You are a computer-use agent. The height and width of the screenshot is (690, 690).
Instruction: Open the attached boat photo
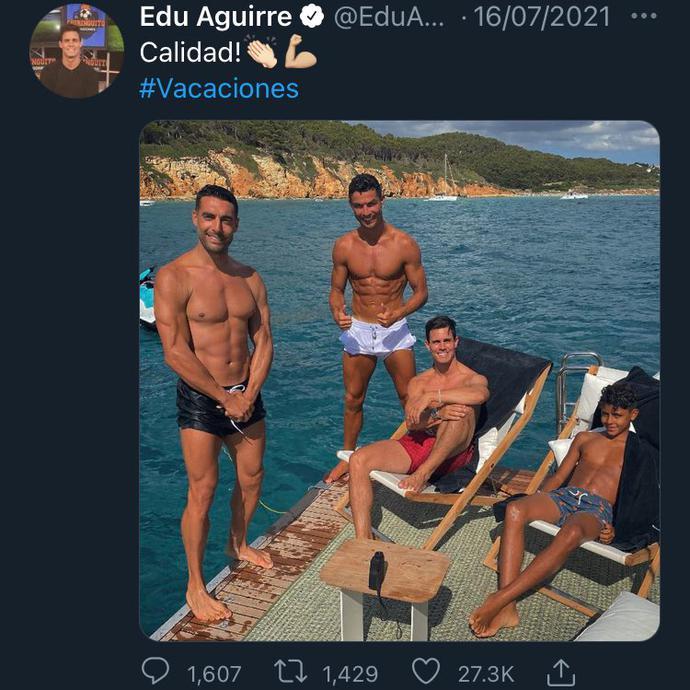click(x=399, y=380)
